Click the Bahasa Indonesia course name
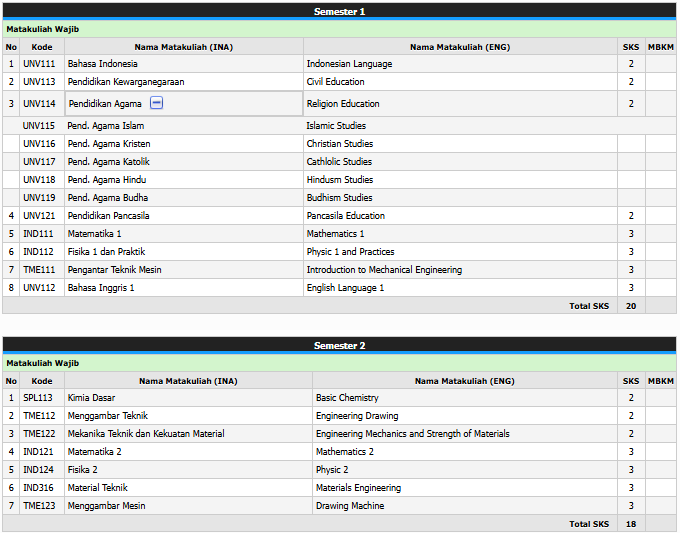 (x=103, y=64)
